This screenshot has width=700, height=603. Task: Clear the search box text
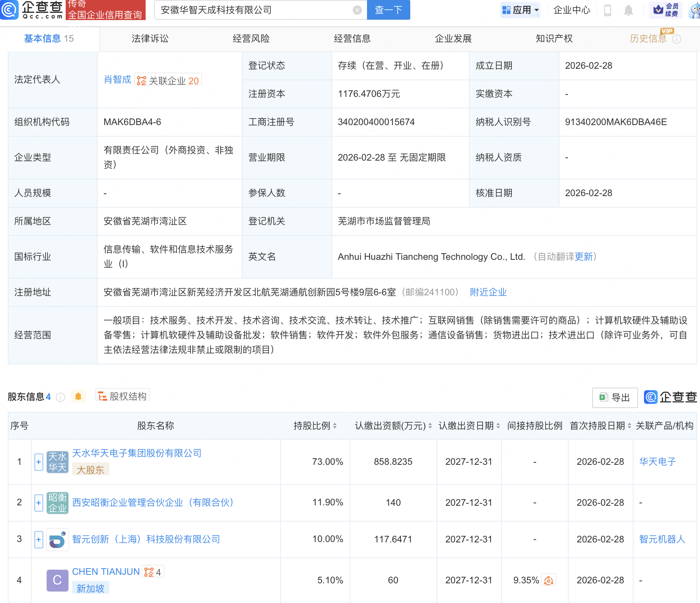point(357,10)
